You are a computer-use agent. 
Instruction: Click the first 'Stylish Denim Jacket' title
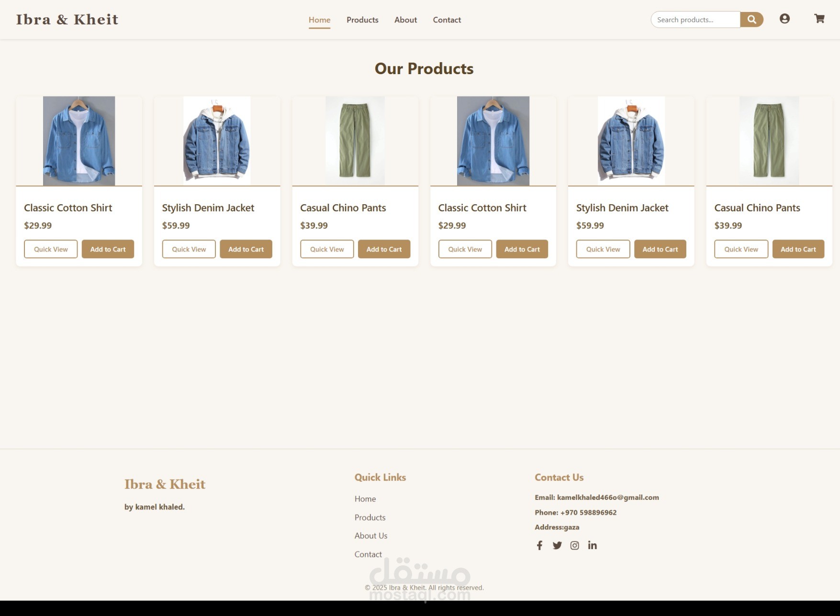coord(208,208)
